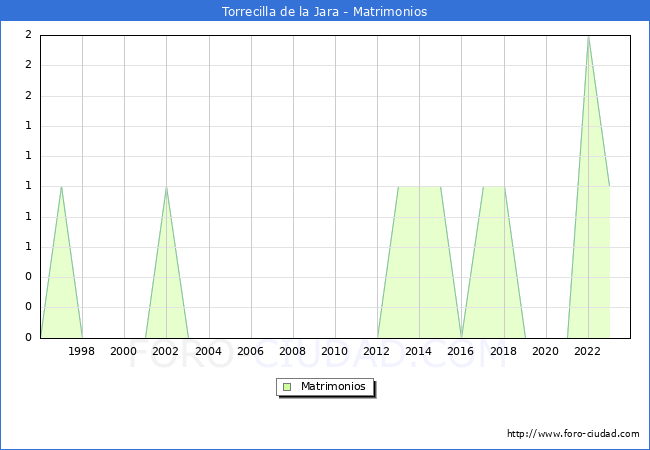
Task: Click the 1997 peak of the area chart
Action: pyautogui.click(x=61, y=187)
